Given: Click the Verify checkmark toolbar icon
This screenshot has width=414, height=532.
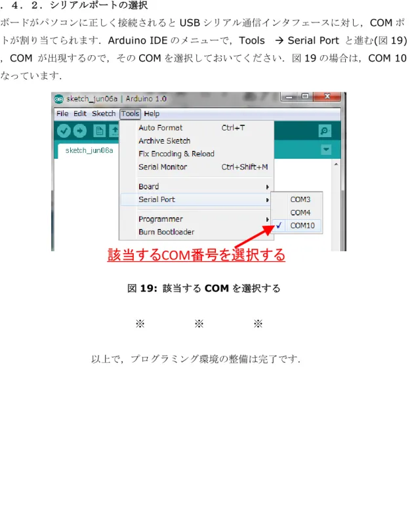Looking at the screenshot, I should (x=64, y=131).
